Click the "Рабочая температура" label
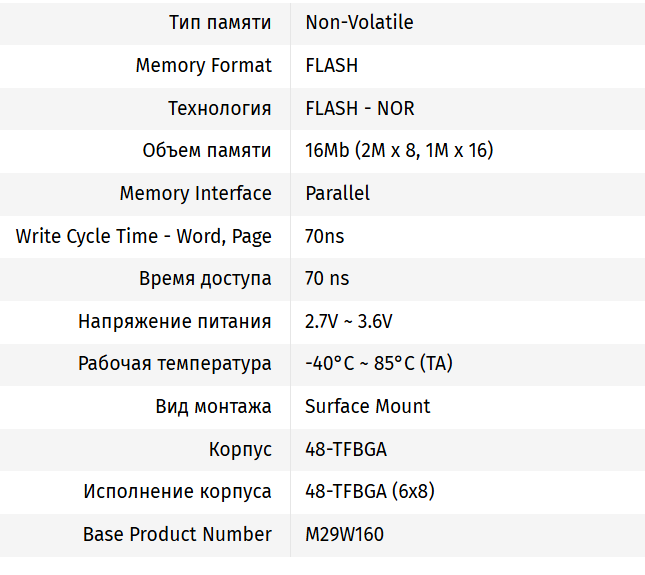Screen dimensions: 645x575 pyautogui.click(x=175, y=364)
